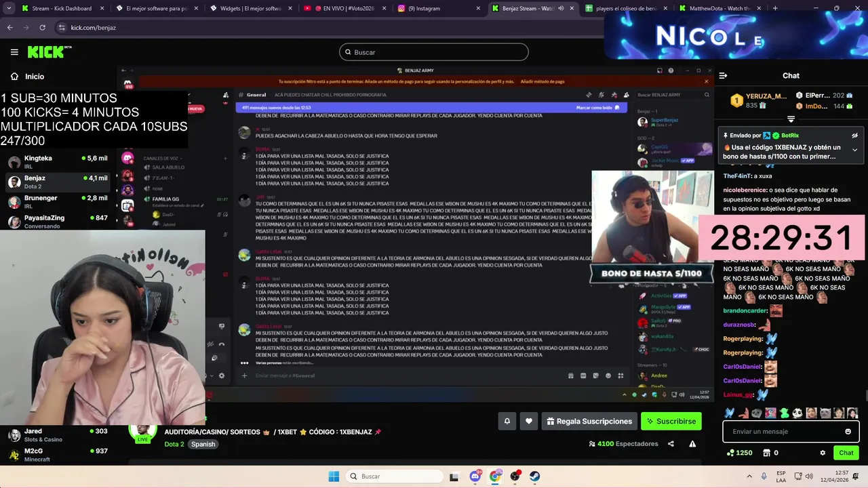Open the Benjaz streamer avatar
This screenshot has width=868, height=488.
[x=142, y=432]
